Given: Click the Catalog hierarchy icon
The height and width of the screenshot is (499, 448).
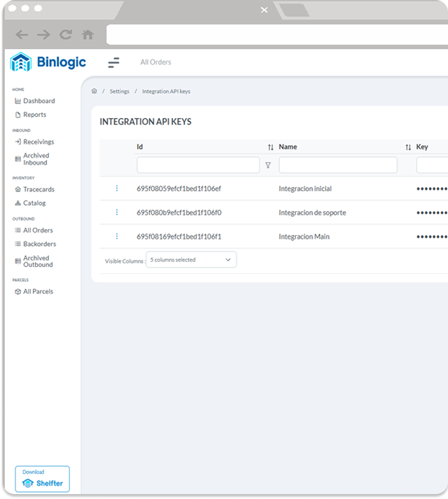Looking at the screenshot, I should pyautogui.click(x=18, y=203).
